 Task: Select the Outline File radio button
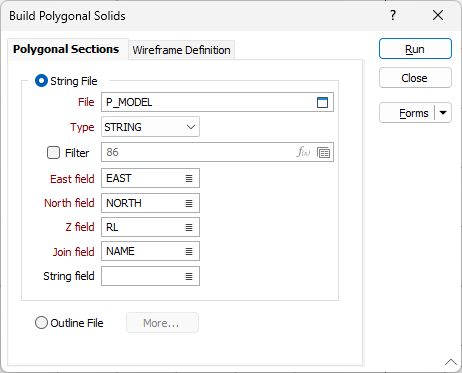click(x=41, y=323)
